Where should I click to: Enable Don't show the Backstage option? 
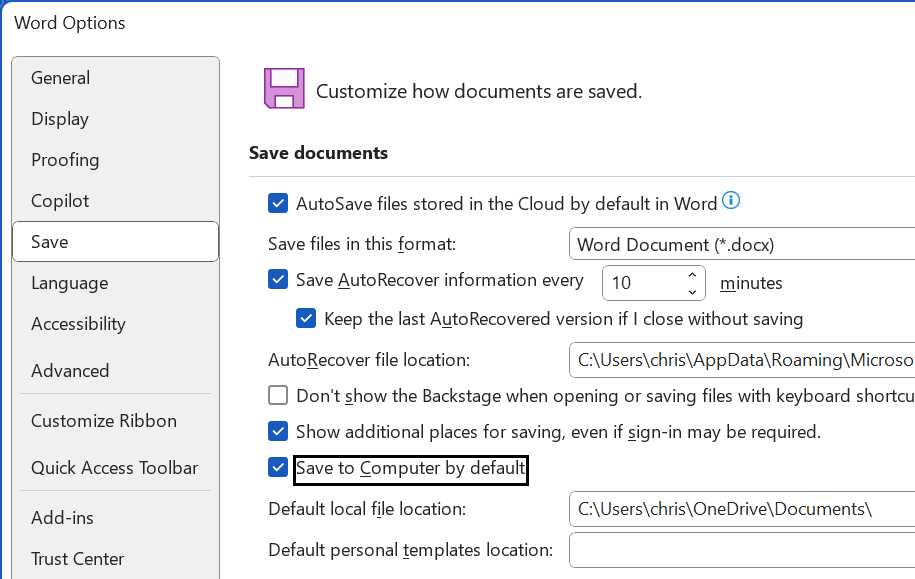click(x=278, y=395)
